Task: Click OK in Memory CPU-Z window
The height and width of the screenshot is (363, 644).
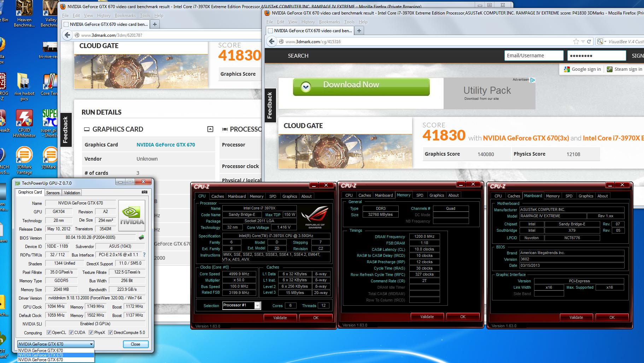Action: [463, 316]
